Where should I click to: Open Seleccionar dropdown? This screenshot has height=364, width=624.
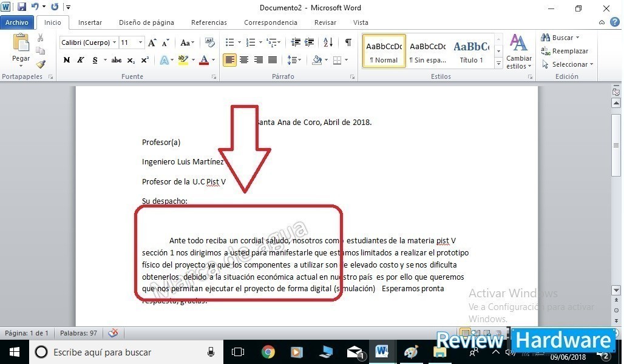point(567,64)
